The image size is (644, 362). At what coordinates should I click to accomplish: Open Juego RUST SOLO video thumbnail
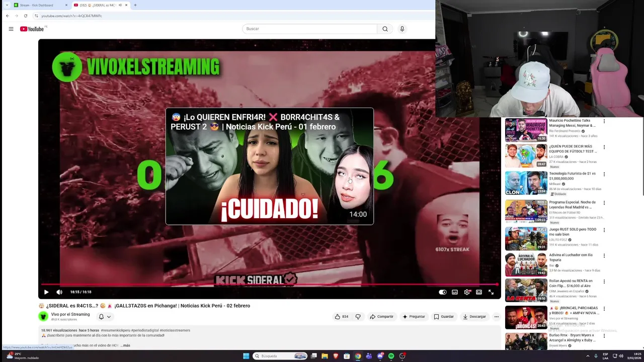pos(526,239)
